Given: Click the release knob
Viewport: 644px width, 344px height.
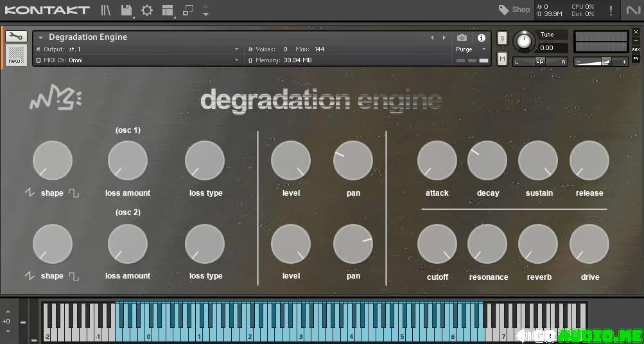Looking at the screenshot, I should pyautogui.click(x=589, y=160).
